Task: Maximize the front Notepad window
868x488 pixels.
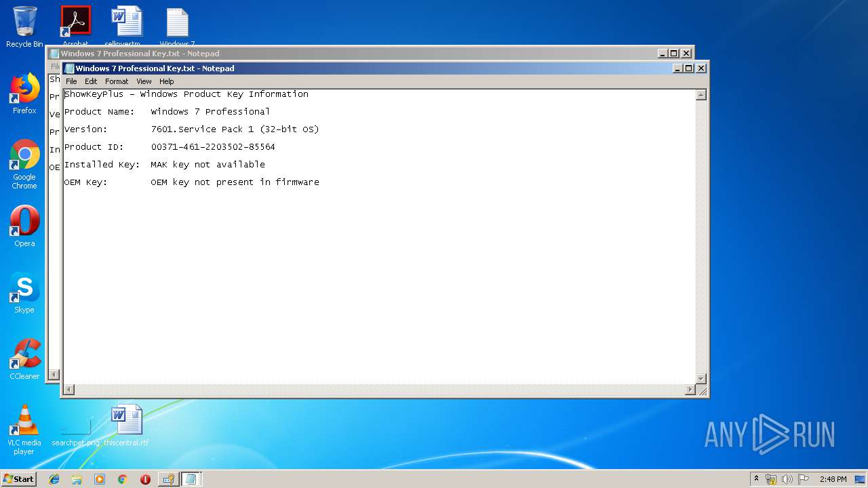Action: click(x=689, y=68)
